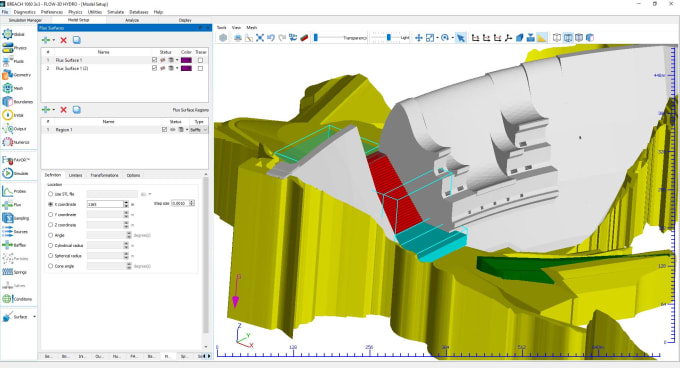The image size is (680, 368).
Task: Open the Conditions sidebar icon
Action: coord(8,299)
